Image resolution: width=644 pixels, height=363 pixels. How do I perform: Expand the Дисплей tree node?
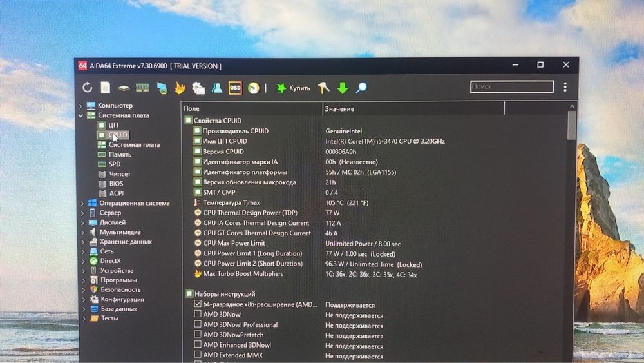[x=82, y=223]
